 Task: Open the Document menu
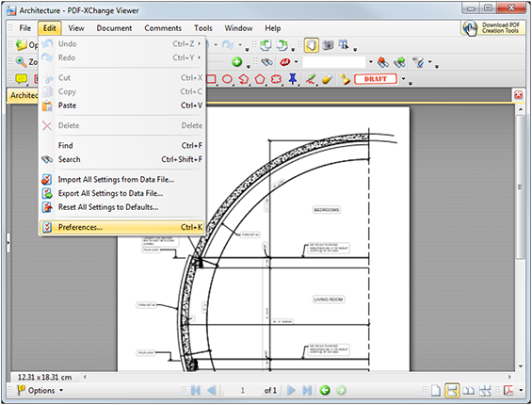[x=114, y=28]
